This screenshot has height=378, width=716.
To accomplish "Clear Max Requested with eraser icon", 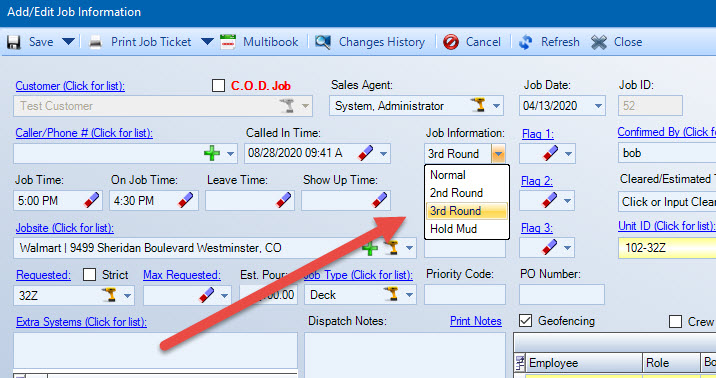I will (x=206, y=294).
